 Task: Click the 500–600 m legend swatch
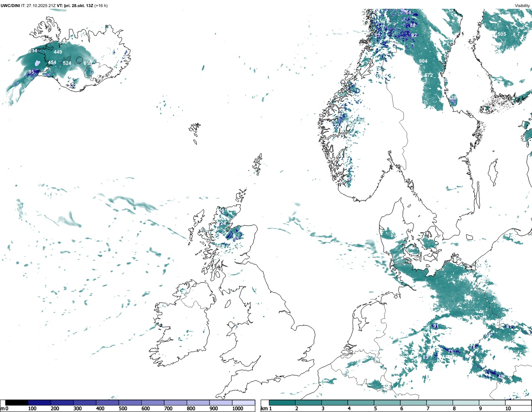point(130,402)
